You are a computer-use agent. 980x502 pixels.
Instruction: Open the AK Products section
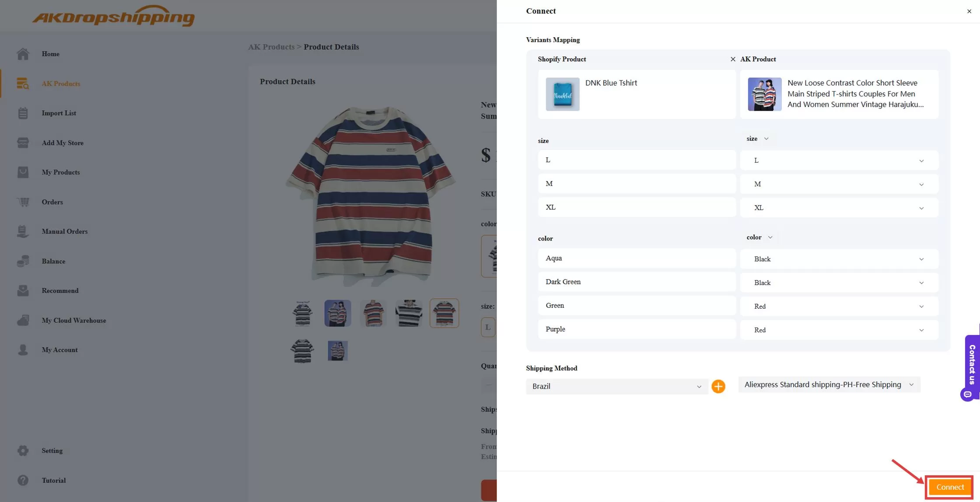tap(23, 84)
